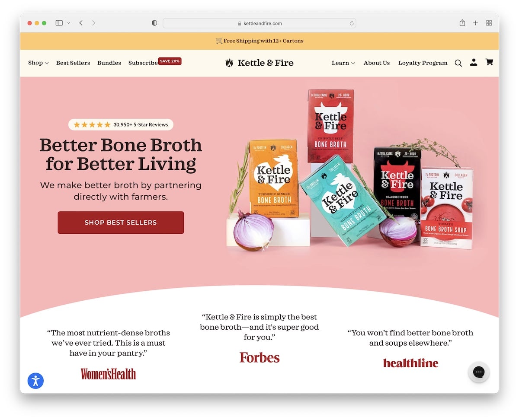The width and height of the screenshot is (519, 420).
Task: Expand the Learn dropdown menu
Action: pyautogui.click(x=343, y=63)
